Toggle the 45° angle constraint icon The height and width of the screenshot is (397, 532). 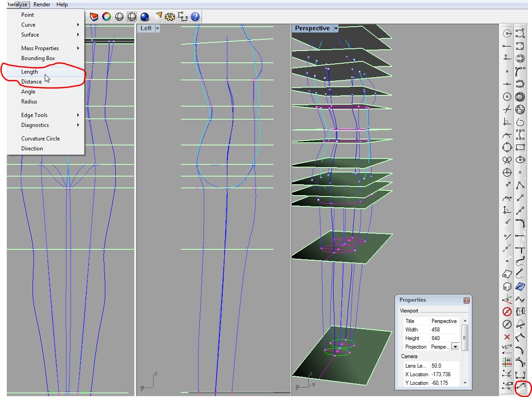(507, 349)
